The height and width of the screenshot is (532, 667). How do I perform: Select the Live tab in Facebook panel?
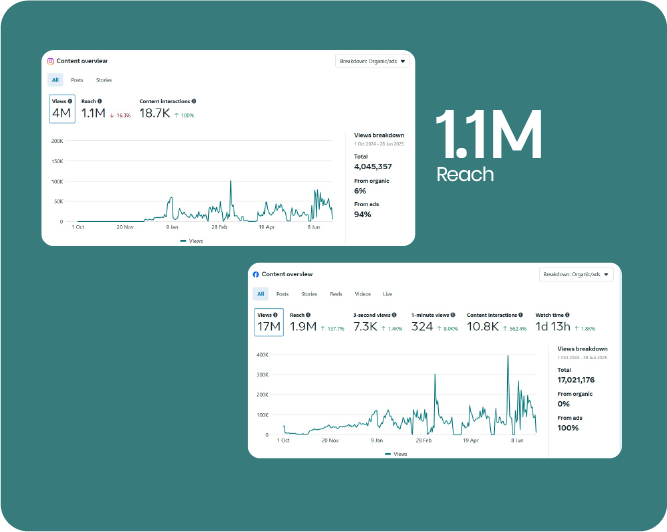[387, 294]
